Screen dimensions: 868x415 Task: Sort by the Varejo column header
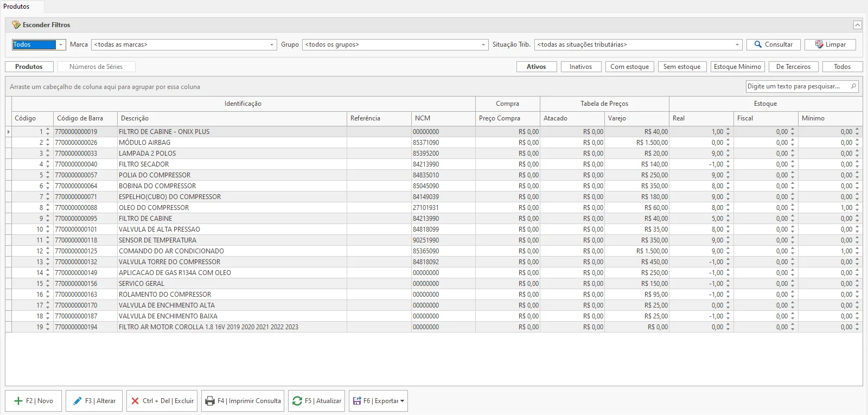pos(637,118)
